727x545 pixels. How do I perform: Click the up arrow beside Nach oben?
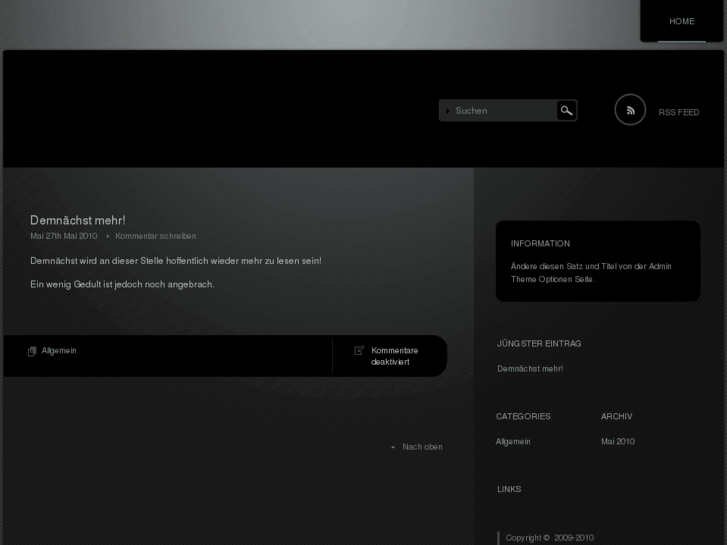click(393, 447)
